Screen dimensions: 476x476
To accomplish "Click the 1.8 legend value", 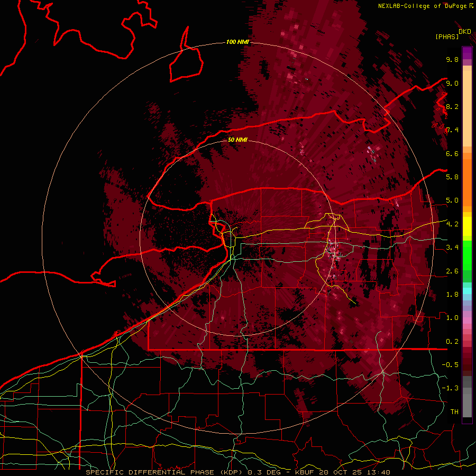I will 452,295.
